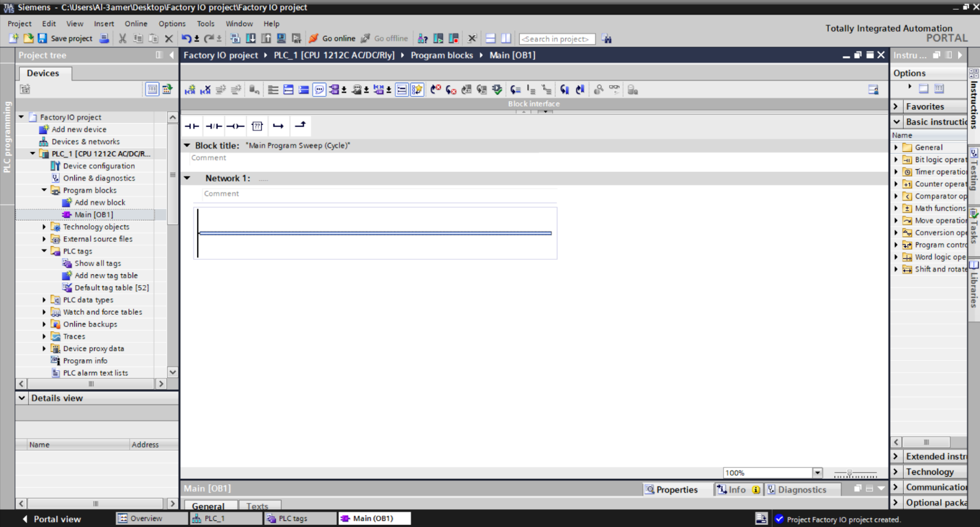The height and width of the screenshot is (527, 980).
Task: Open the Edit menu
Action: point(49,23)
